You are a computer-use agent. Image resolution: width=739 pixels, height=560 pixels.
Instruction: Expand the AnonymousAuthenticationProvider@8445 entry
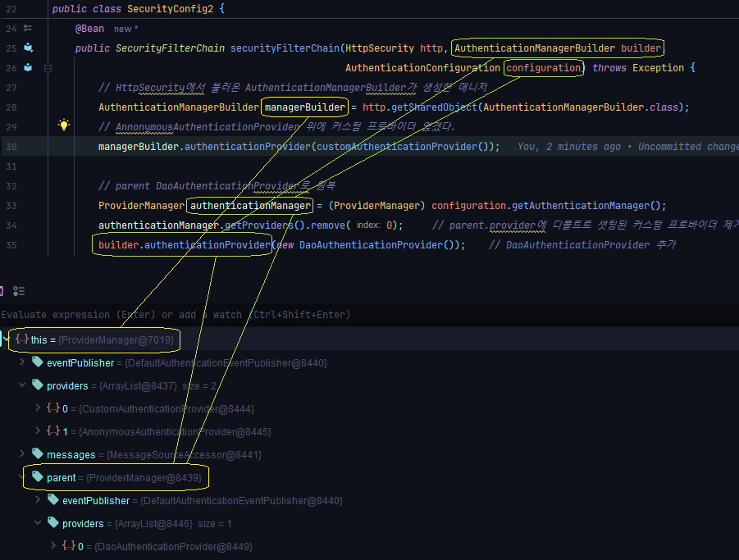click(38, 431)
